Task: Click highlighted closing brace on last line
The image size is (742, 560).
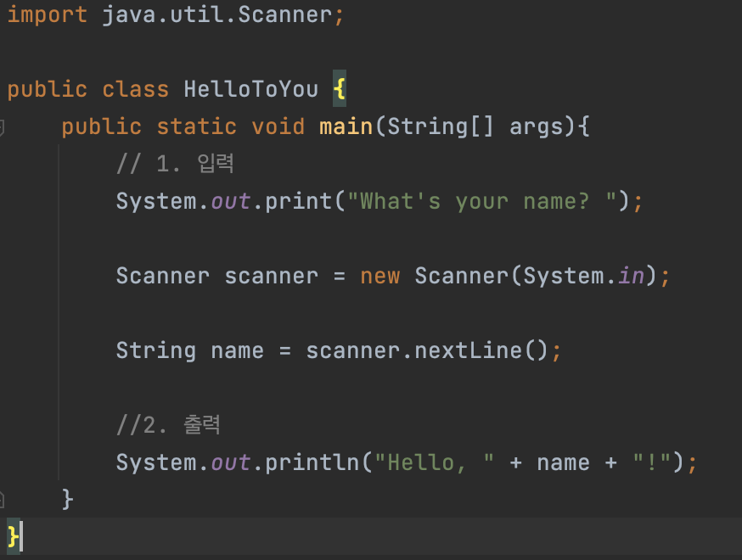Action: 13,536
